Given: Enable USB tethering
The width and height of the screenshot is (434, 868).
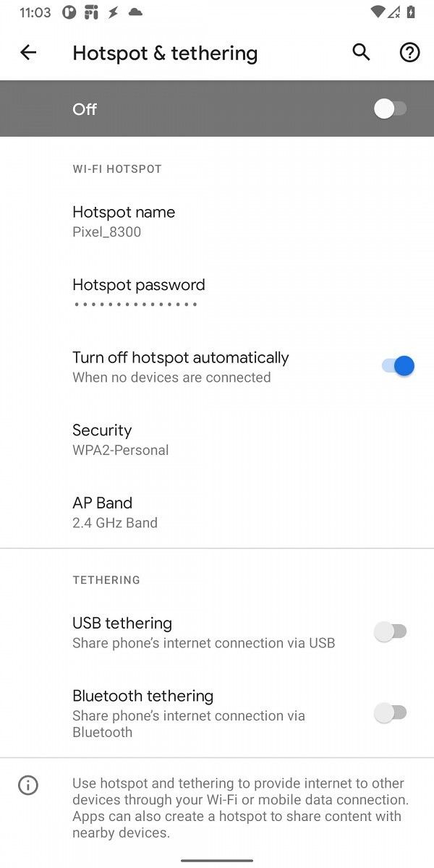Looking at the screenshot, I should [390, 631].
